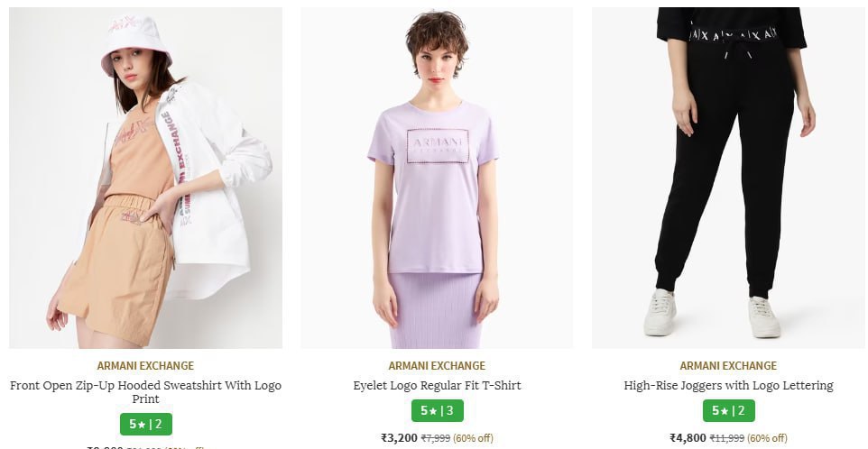Viewport: 868px width, 449px height.
Task: Open Eyelet Logo Regular Fit T-Shirt title
Action: pyautogui.click(x=437, y=385)
